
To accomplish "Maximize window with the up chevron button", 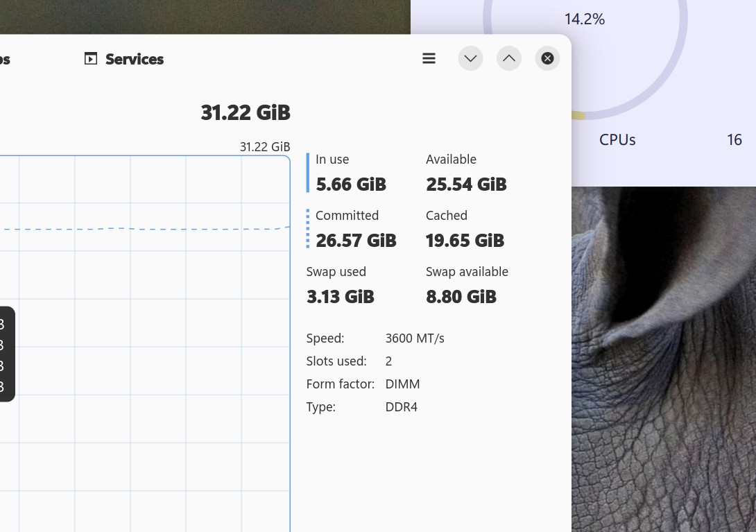I will (509, 59).
